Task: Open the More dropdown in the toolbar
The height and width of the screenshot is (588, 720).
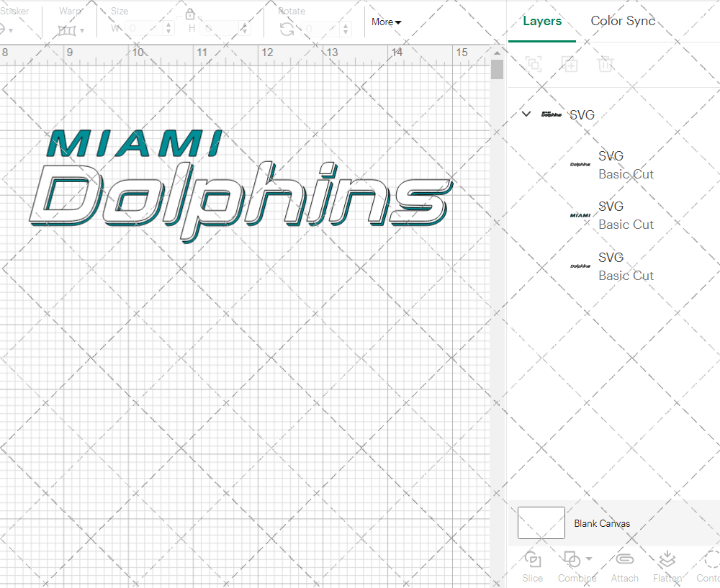Action: pyautogui.click(x=386, y=22)
